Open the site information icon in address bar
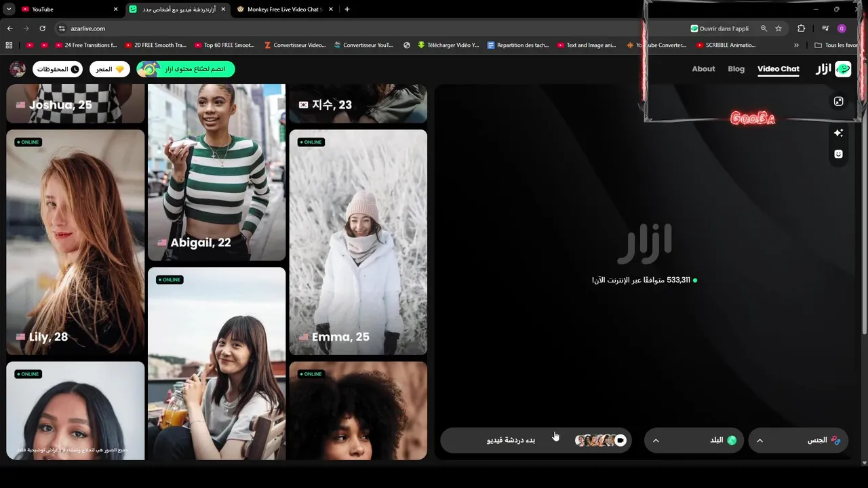 (x=61, y=28)
